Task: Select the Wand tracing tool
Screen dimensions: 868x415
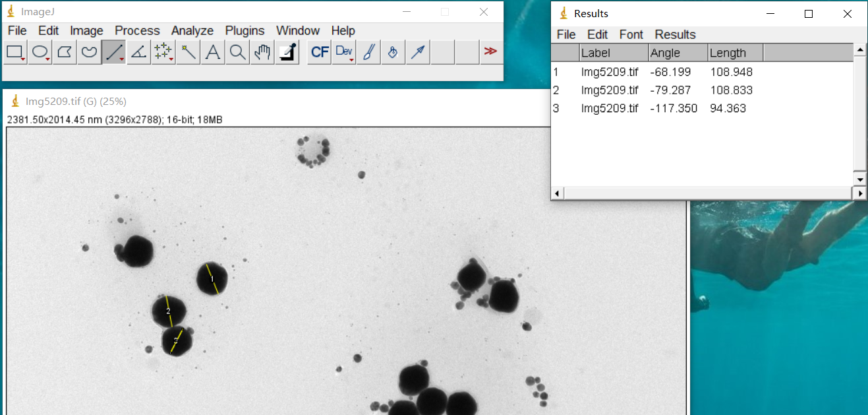Action: (x=188, y=52)
